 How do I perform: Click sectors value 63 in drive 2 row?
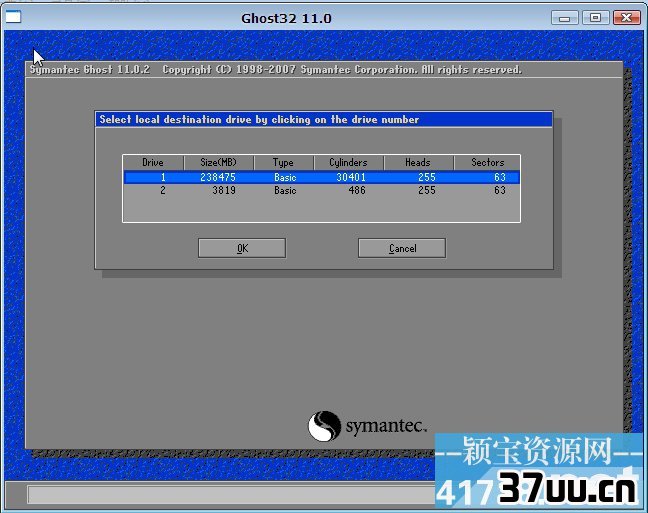500,190
